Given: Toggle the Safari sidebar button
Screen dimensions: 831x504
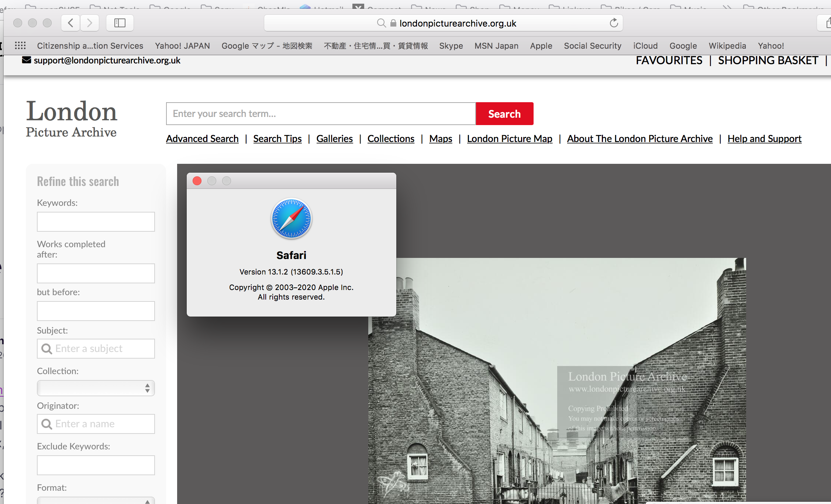Looking at the screenshot, I should [120, 23].
